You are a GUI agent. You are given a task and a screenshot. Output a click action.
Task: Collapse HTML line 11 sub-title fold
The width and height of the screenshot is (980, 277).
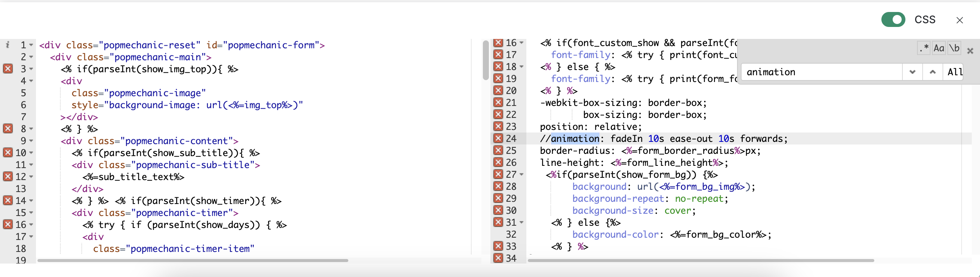coord(31,165)
